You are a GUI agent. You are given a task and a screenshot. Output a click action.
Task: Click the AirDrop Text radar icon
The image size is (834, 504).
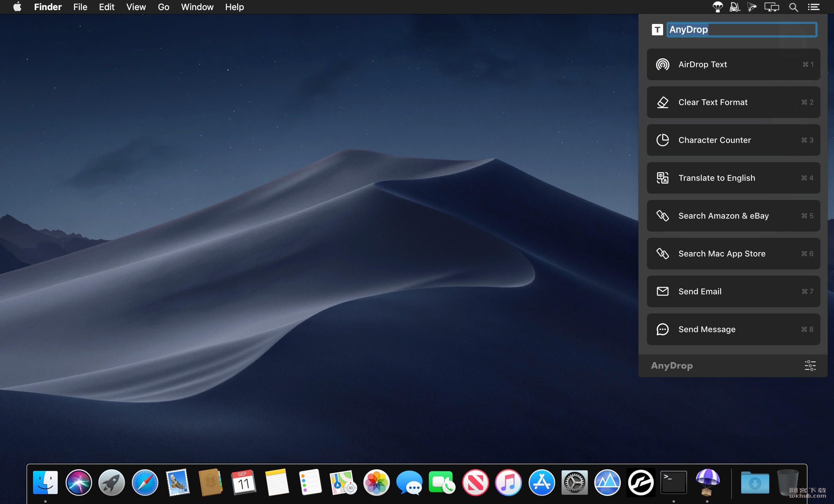click(x=662, y=64)
